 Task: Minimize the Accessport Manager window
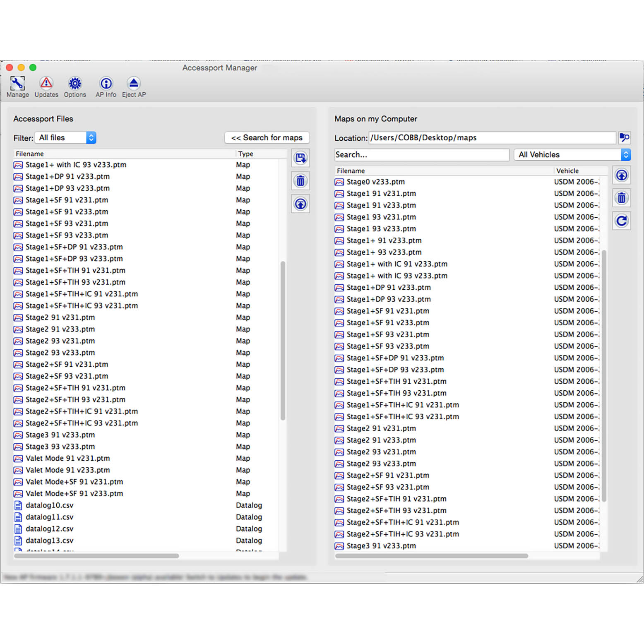click(21, 67)
